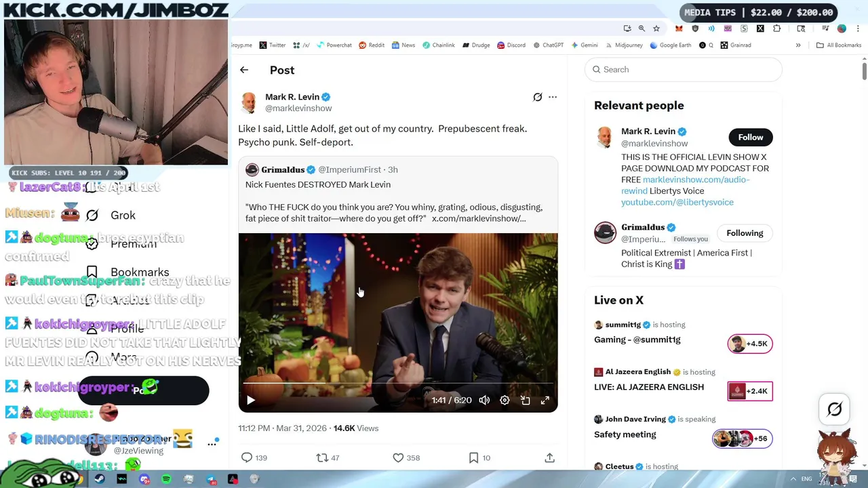
Task: Open Profile in X sidebar
Action: click(x=115, y=329)
